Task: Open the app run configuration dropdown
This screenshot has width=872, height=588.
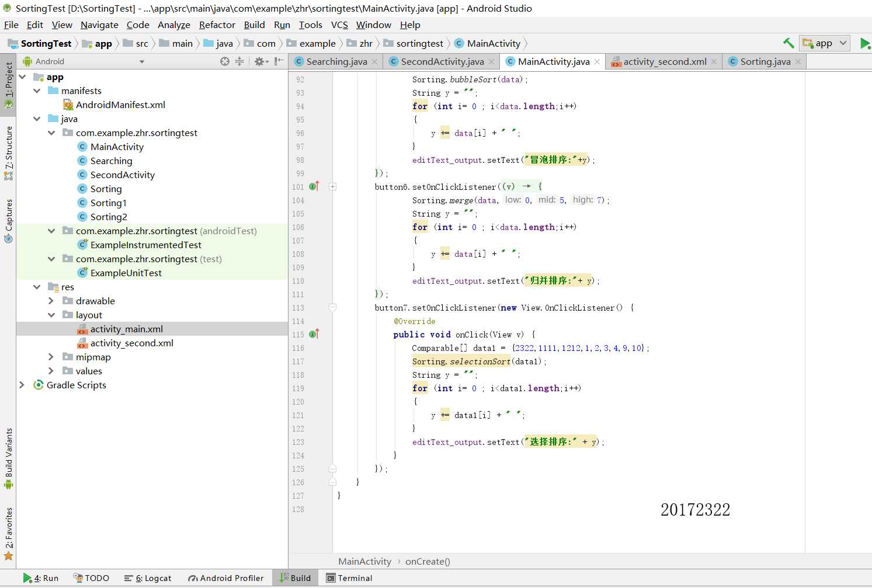Action: (x=825, y=43)
